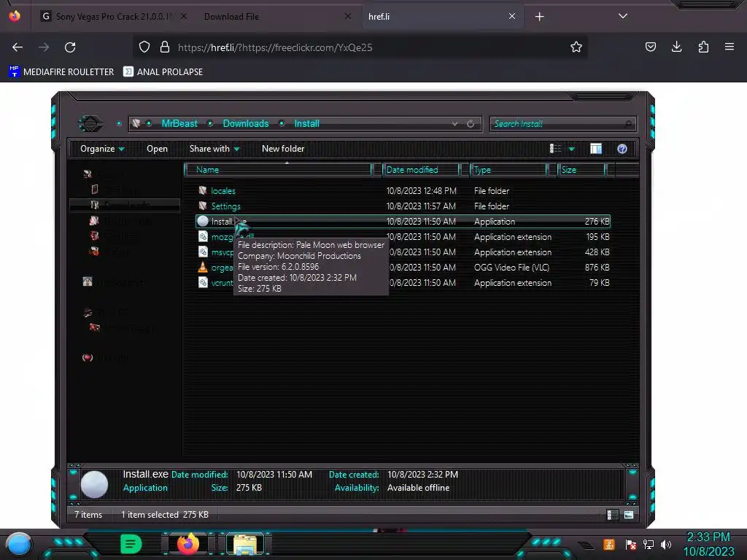The width and height of the screenshot is (747, 560).
Task: Change your view icon in Explorer toolbar
Action: point(555,149)
